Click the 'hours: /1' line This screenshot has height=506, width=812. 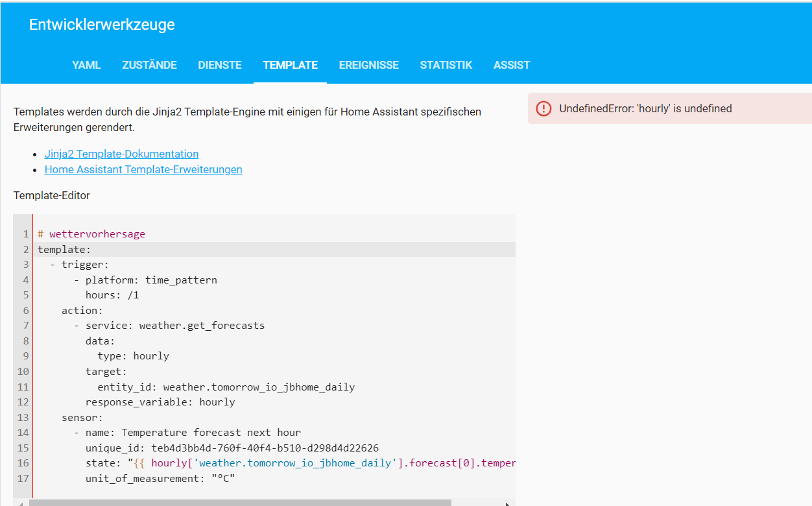tap(112, 295)
